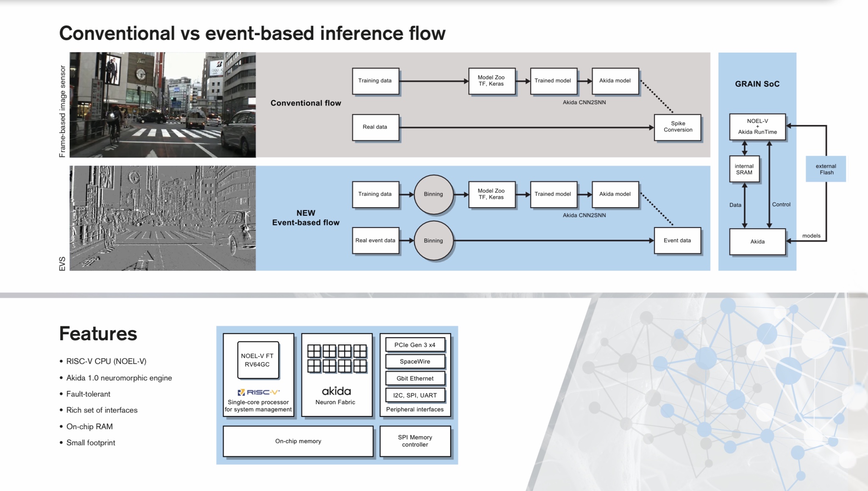868x491 pixels.
Task: Select the 'NOEL-V + Akida RunTime' box
Action: [x=757, y=127]
